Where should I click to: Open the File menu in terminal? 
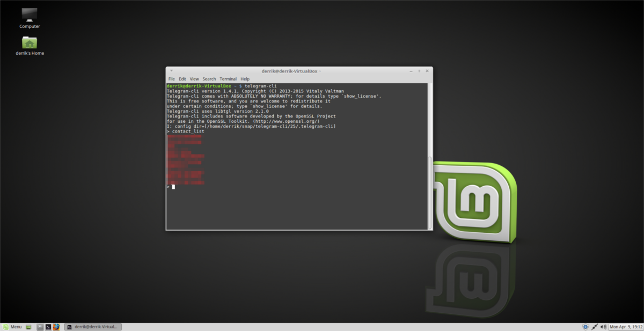(172, 79)
